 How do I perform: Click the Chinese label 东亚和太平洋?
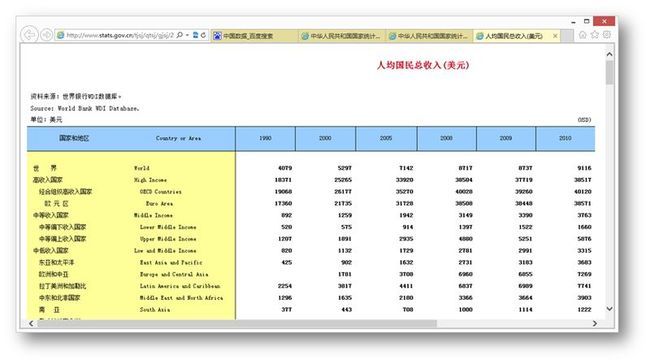pyautogui.click(x=56, y=263)
